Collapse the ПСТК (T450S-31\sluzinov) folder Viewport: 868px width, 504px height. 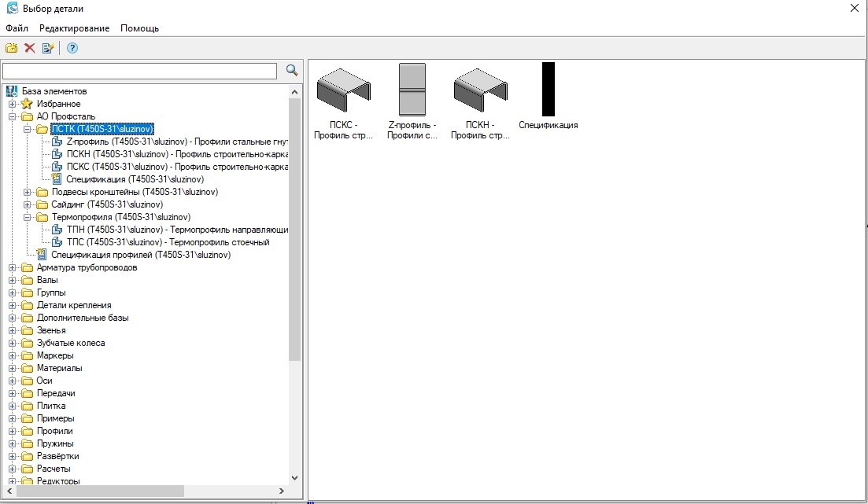point(27,130)
